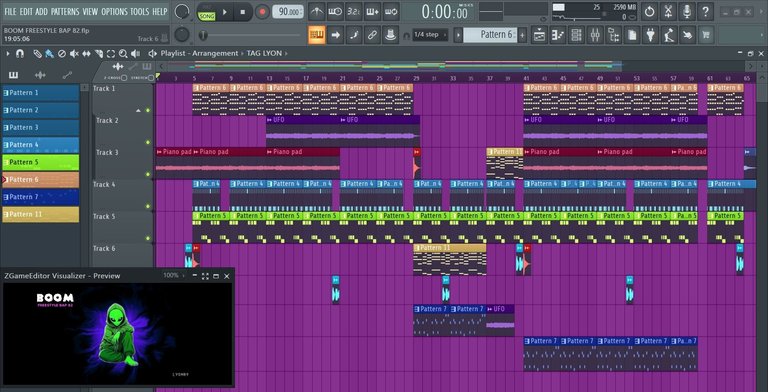Open the 1/4 step snap dropdown
768x392 pixels.
tap(430, 35)
